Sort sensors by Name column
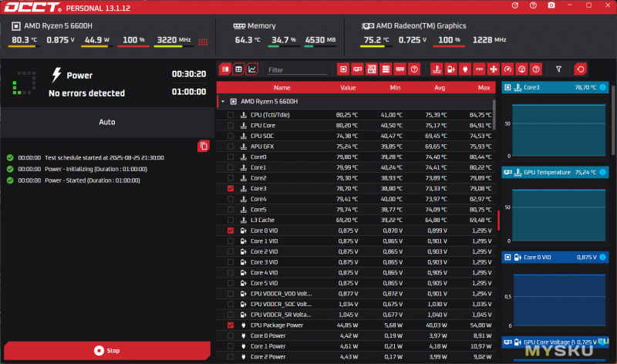The height and width of the screenshot is (364, 617). (x=282, y=88)
